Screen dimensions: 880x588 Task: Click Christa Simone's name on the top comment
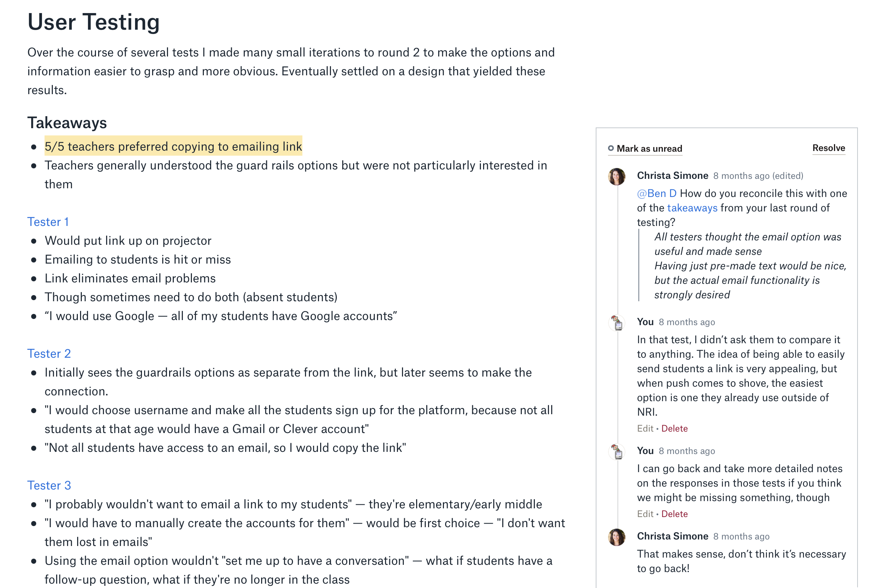pos(672,176)
